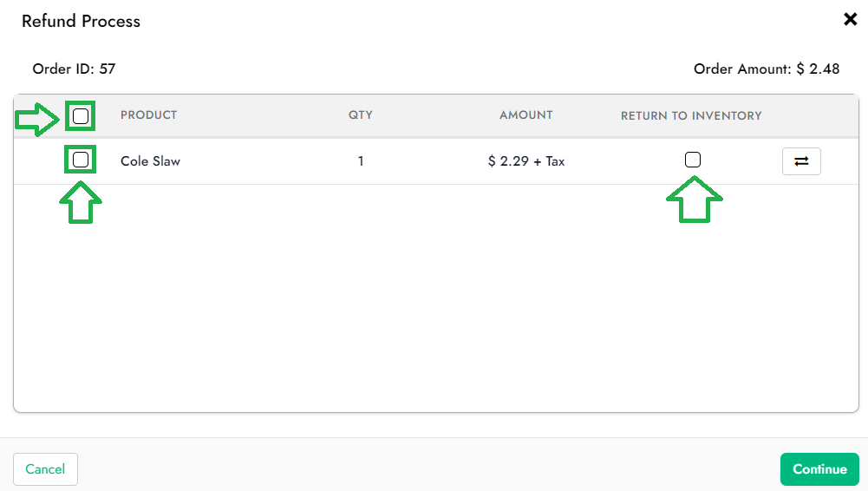Click the PRODUCT column header
868x491 pixels.
click(x=148, y=115)
